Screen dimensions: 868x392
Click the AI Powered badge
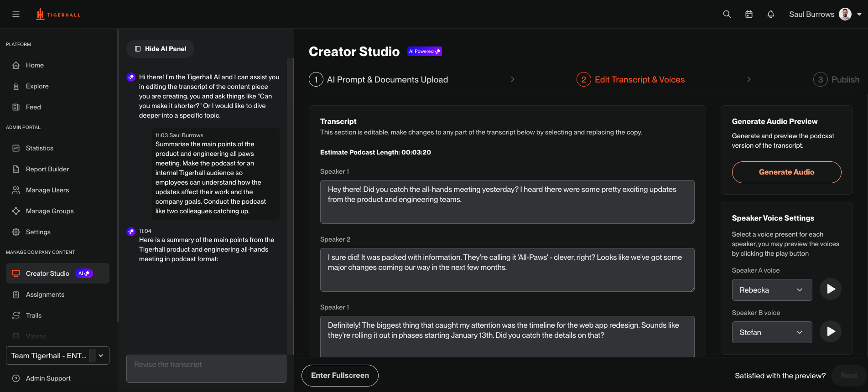[425, 52]
